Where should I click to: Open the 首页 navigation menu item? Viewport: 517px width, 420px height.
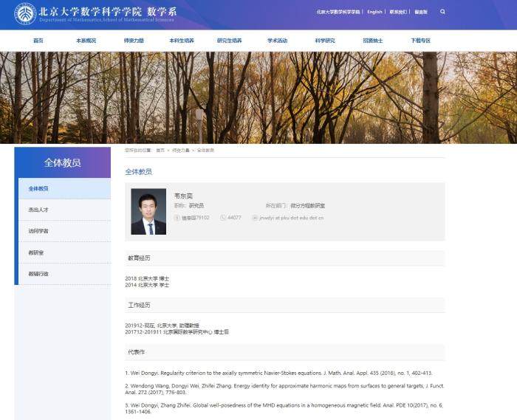38,41
